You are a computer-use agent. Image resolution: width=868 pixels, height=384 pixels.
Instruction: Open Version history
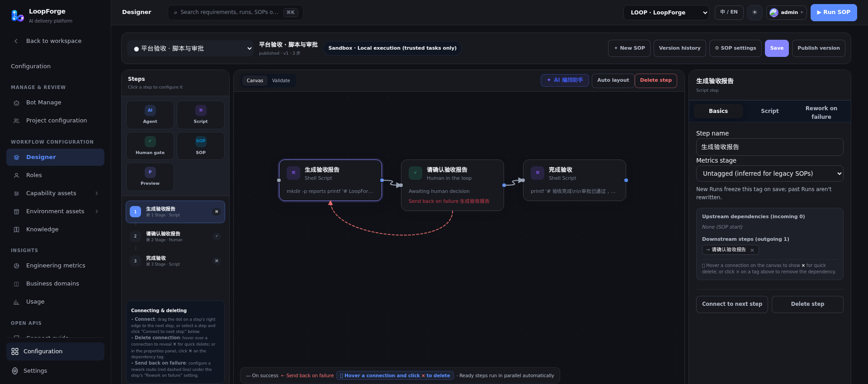[679, 48]
